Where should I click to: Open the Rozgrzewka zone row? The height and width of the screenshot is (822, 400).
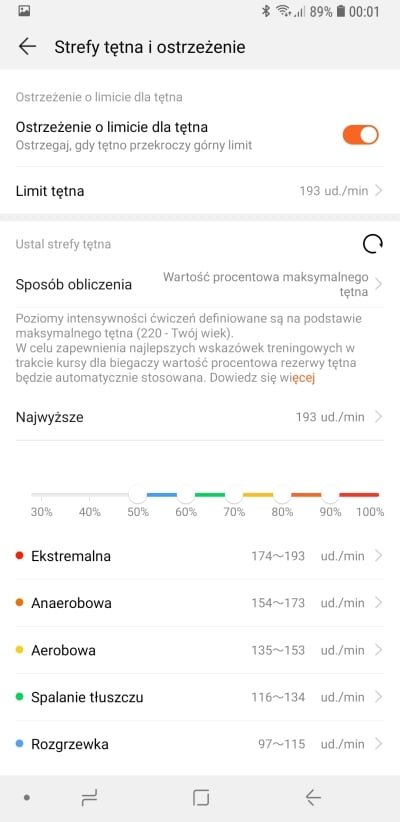(x=200, y=744)
